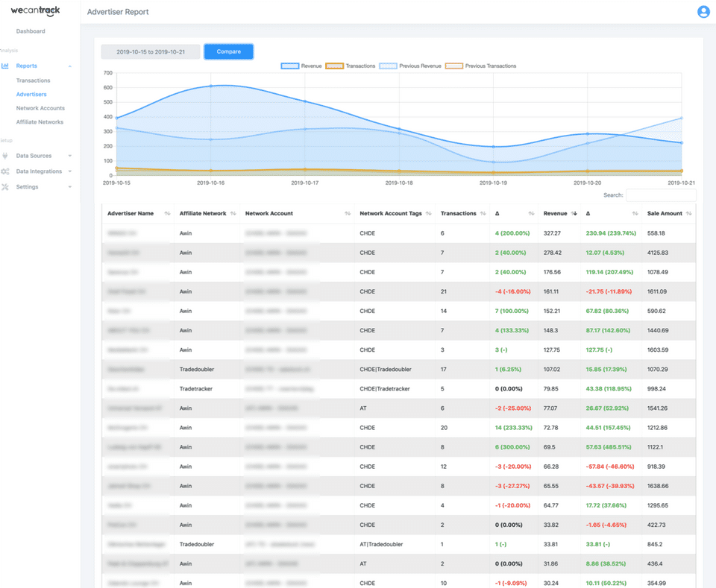Toggle Transactions series in chart legend

point(351,66)
